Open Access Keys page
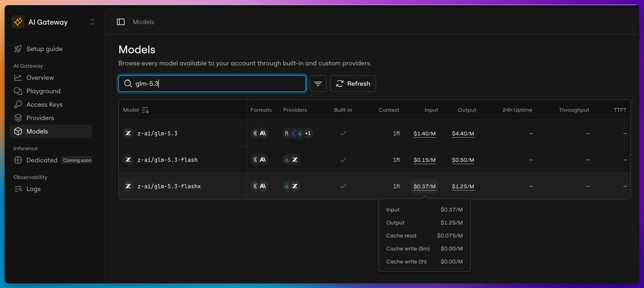The image size is (644, 288). [51, 104]
